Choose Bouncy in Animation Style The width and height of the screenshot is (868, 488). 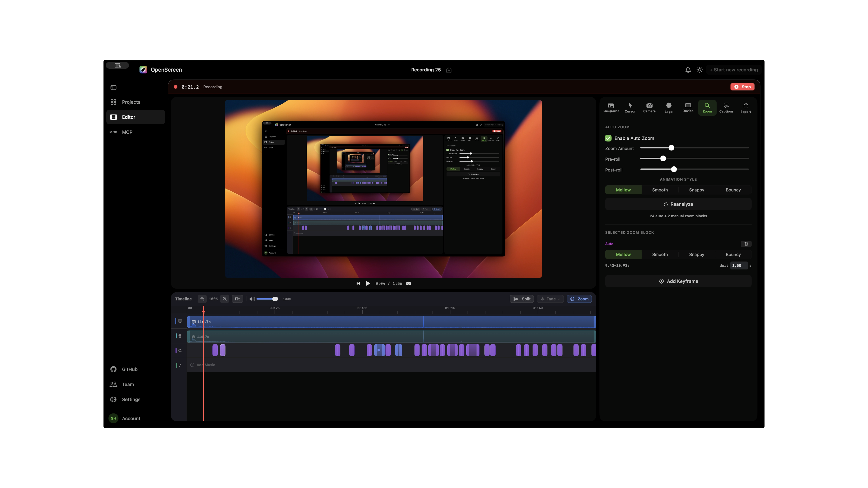(x=733, y=190)
